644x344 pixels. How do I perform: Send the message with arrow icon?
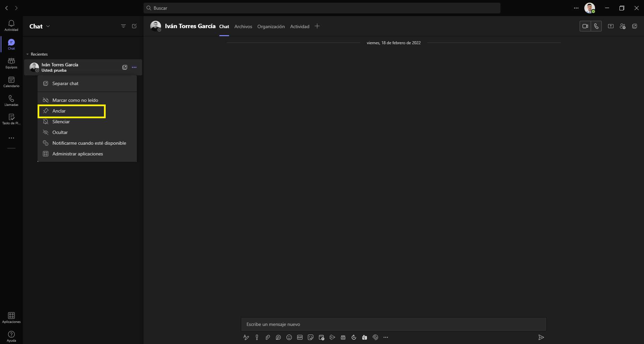(541, 337)
